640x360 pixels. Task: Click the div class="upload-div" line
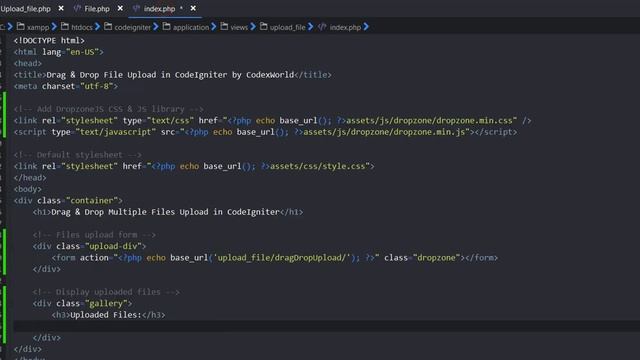click(x=89, y=246)
